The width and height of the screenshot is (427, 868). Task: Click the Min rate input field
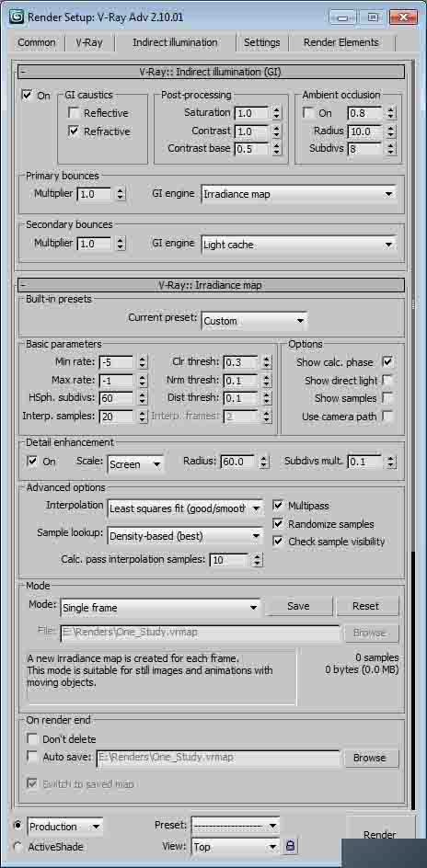[x=117, y=362]
